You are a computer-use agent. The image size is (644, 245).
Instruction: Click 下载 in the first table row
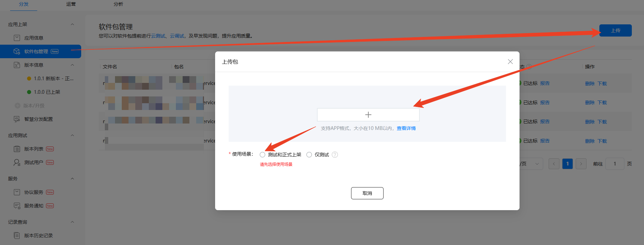pos(602,84)
